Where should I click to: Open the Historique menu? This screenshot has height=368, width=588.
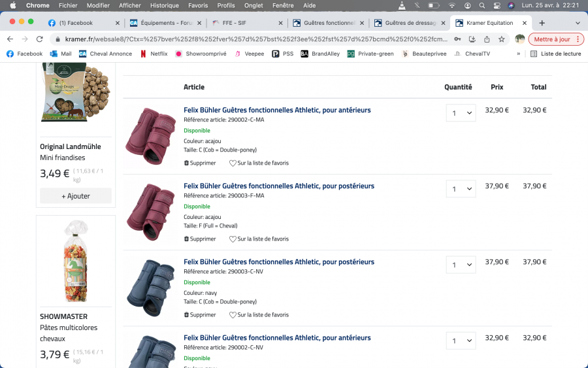165,5
